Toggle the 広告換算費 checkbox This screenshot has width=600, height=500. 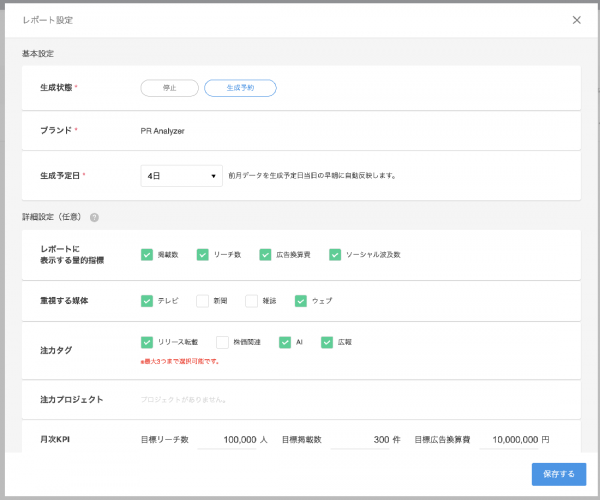265,255
